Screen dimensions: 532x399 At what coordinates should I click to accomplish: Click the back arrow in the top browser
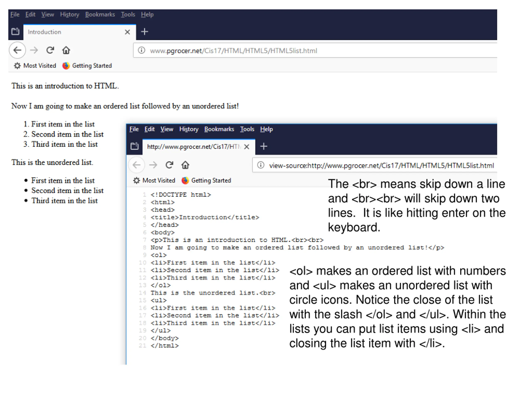tap(17, 50)
